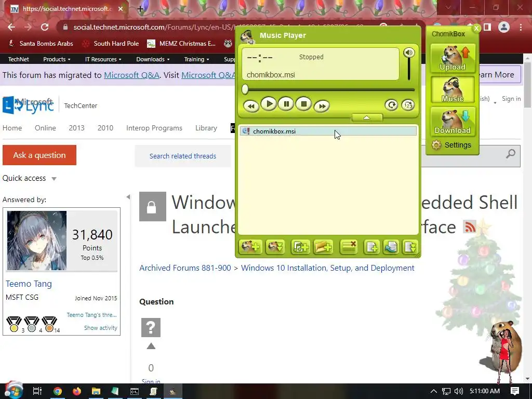
Task: Upvote the question with triangle arrow
Action: (151, 346)
